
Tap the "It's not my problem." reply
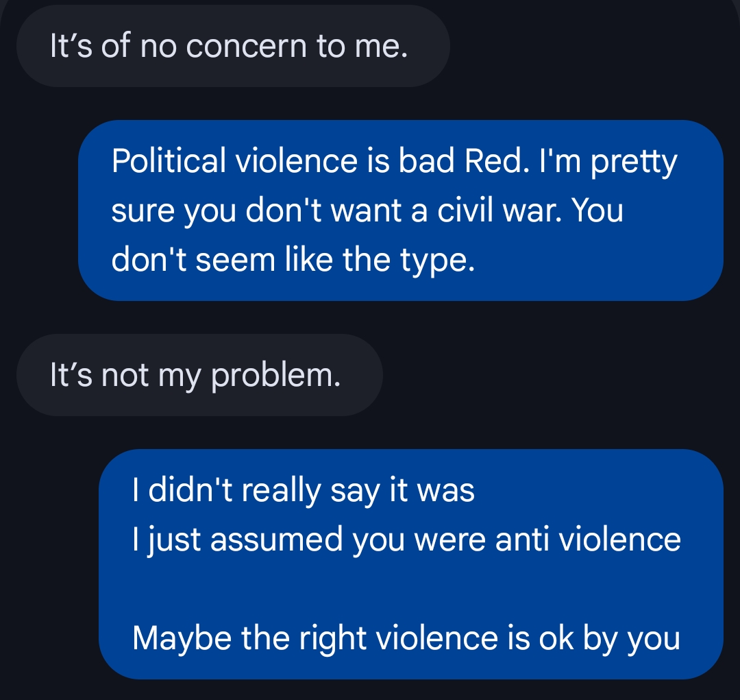click(x=199, y=375)
